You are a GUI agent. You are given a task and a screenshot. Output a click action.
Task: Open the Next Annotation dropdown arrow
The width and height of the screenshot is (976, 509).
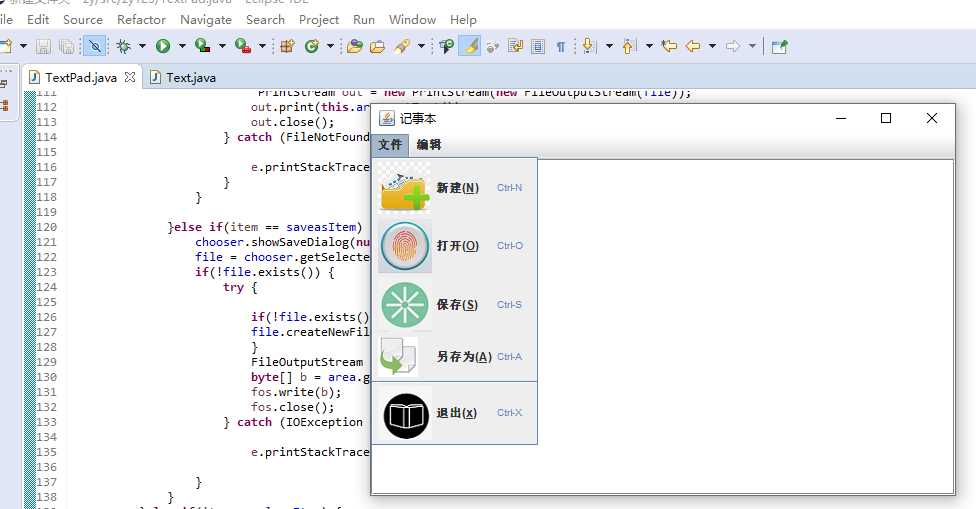click(609, 46)
